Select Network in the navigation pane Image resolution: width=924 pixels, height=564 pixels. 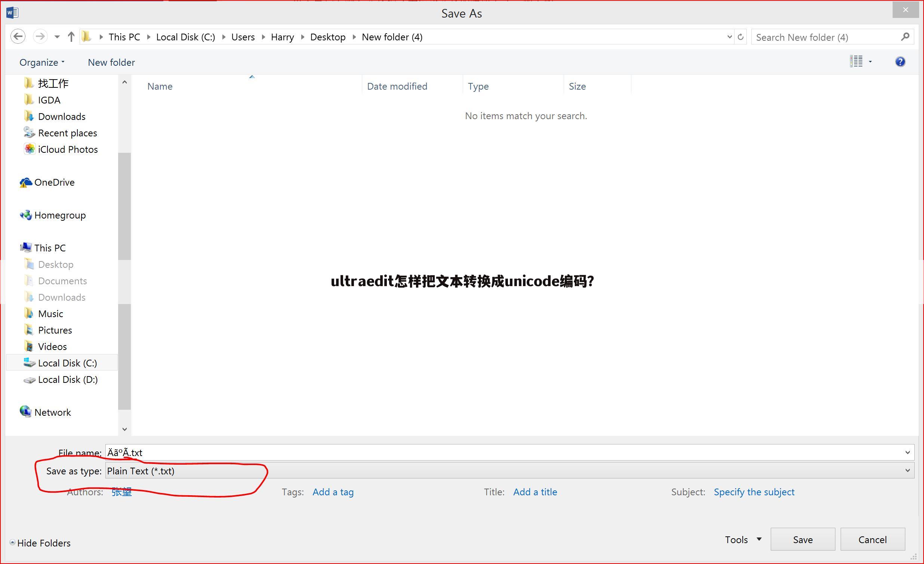click(52, 412)
